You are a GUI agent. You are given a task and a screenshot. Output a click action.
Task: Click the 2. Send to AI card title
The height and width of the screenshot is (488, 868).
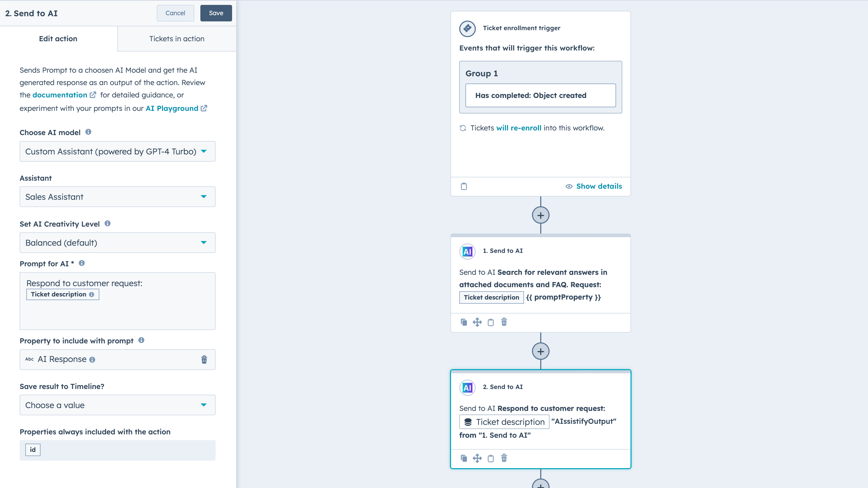(x=503, y=387)
